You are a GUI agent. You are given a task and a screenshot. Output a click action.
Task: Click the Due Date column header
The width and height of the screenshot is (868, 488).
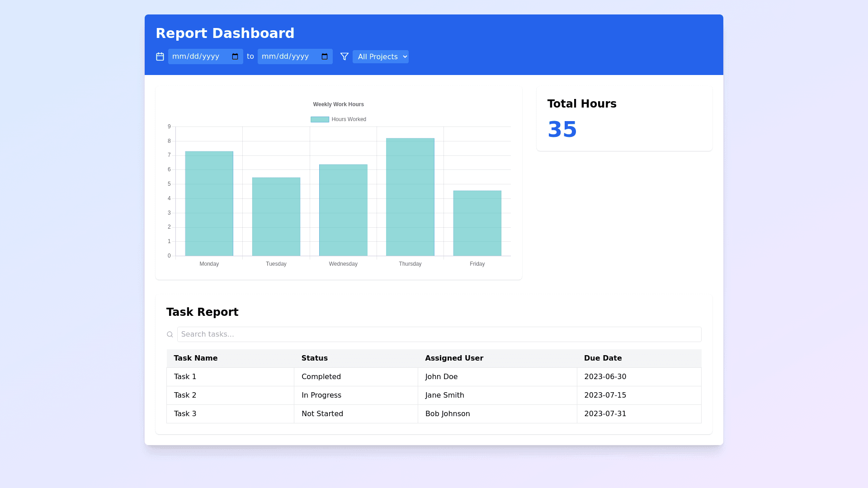[603, 358]
